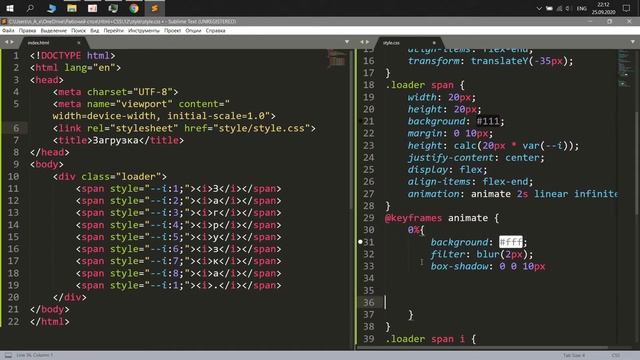Viewport: 640px width, 360px height.
Task: Click the @keyframes keyword on line 29
Action: tap(413, 218)
